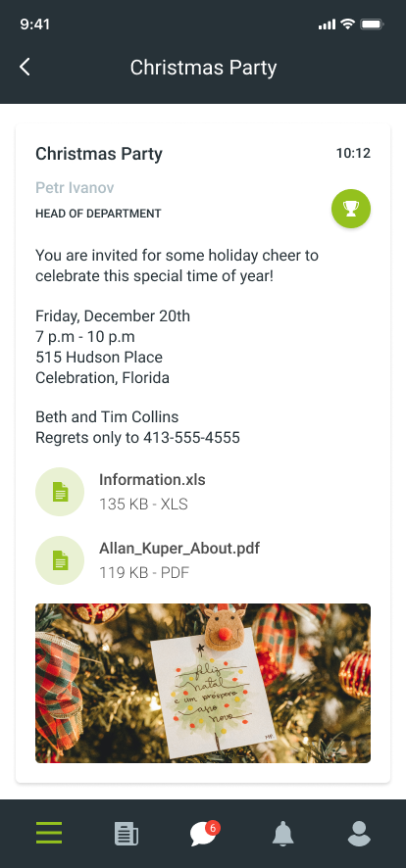Tap the 10:12 message timestamp

(x=353, y=154)
